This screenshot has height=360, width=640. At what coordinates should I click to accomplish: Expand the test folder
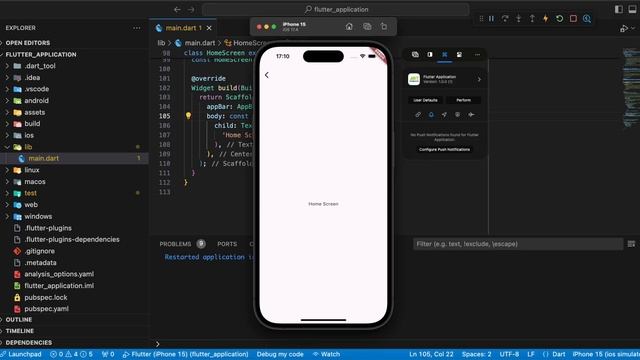click(x=7, y=193)
